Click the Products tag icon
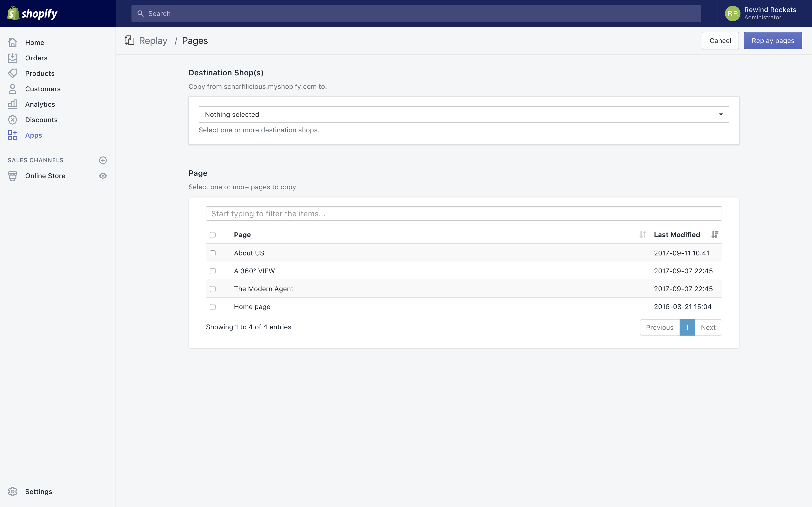 [x=13, y=73]
